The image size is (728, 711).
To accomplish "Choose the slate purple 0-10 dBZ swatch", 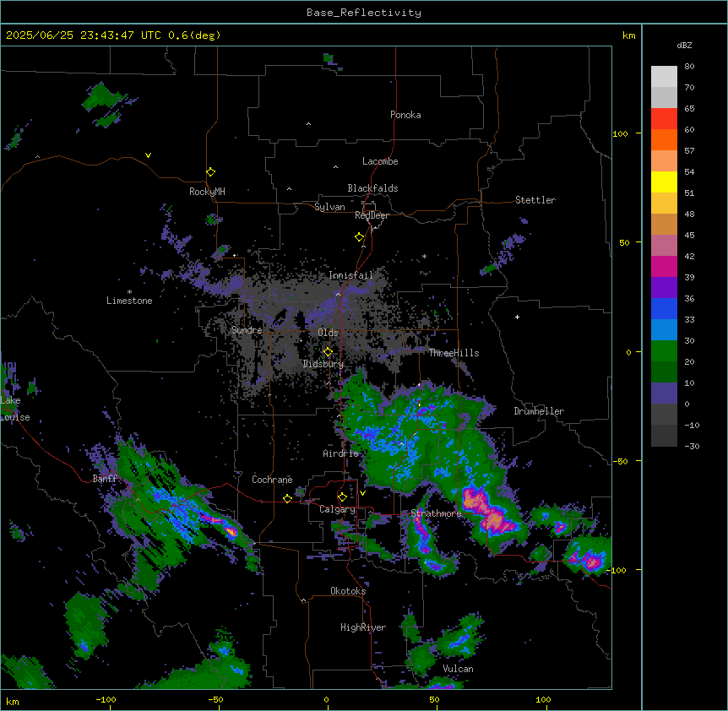I will 664,393.
